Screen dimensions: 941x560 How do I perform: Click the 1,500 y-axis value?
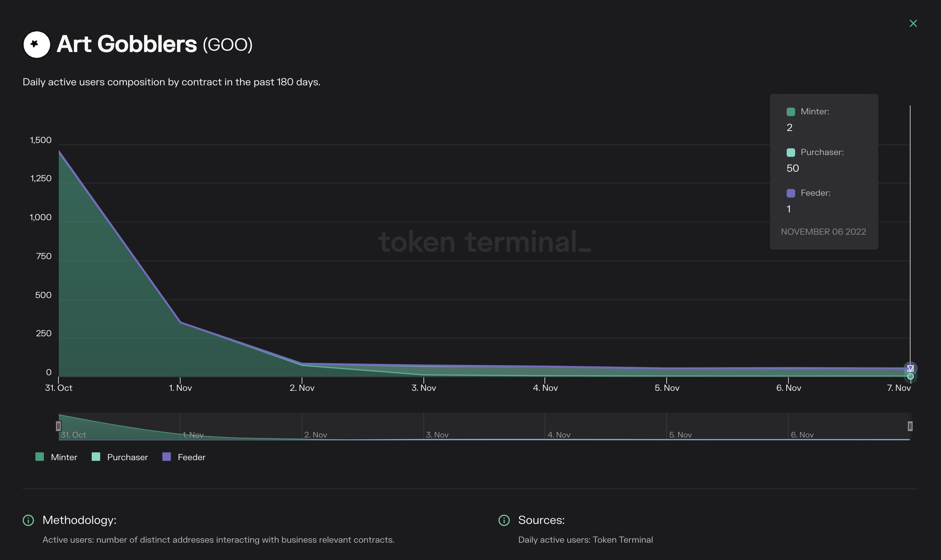41,141
